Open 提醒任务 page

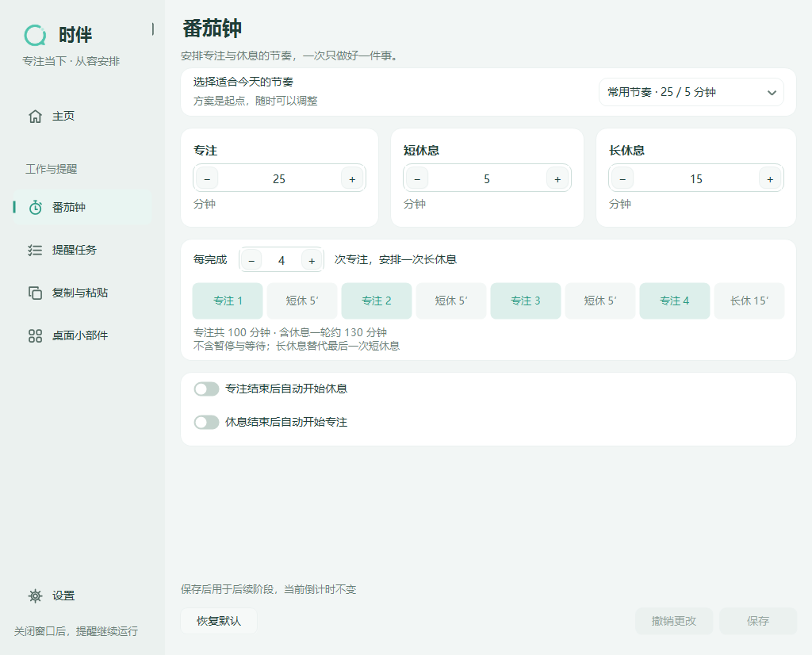[82, 250]
